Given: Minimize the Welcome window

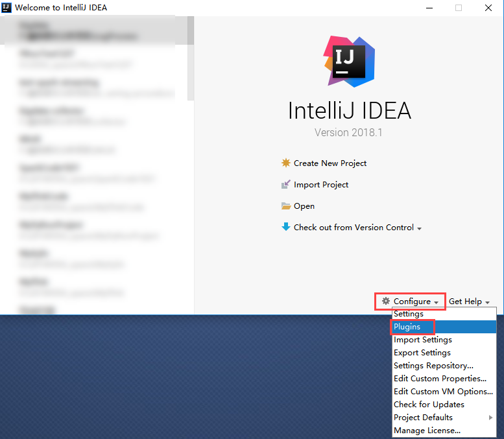Looking at the screenshot, I should 429,8.
